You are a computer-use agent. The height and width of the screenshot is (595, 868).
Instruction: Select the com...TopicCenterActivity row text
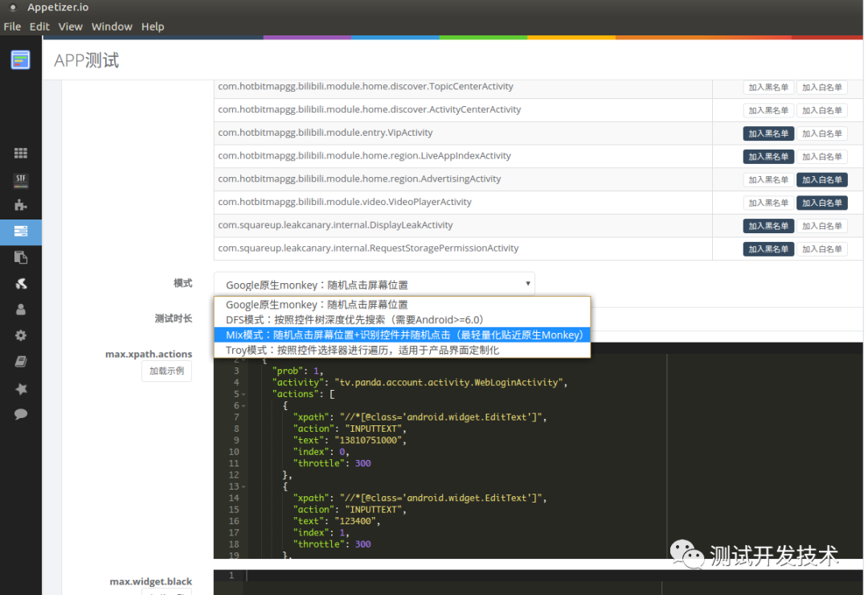click(366, 86)
